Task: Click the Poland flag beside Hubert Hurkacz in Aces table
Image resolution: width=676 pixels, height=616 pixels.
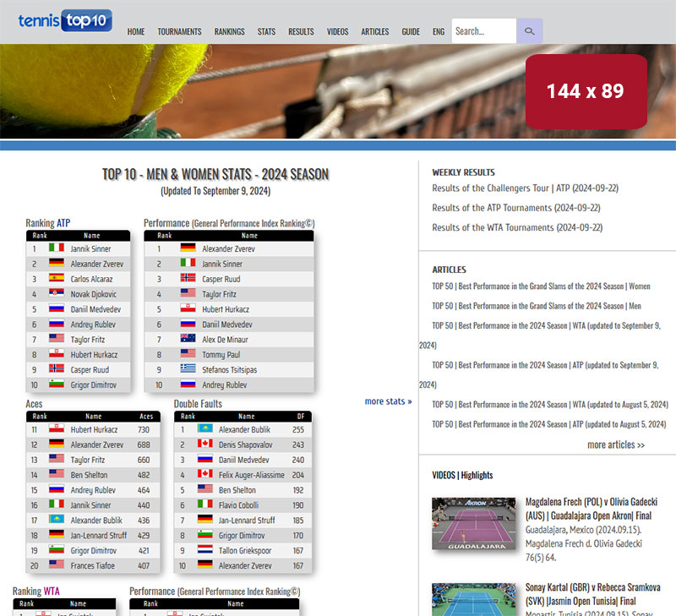Action: pos(57,428)
